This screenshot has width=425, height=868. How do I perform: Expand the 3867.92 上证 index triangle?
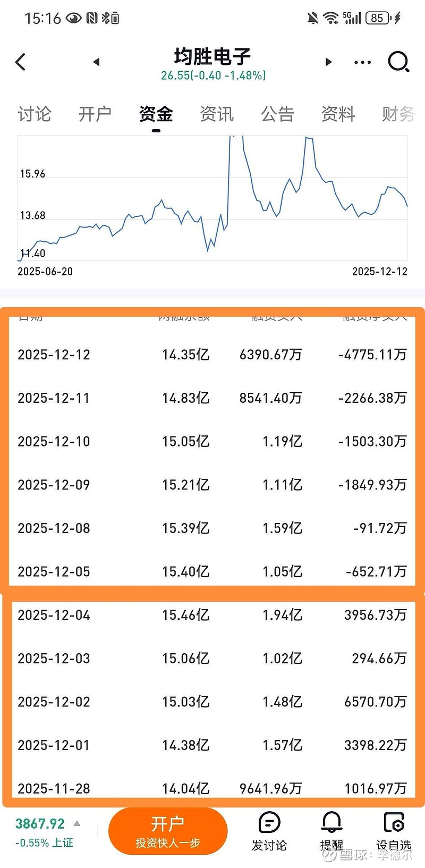click(77, 824)
